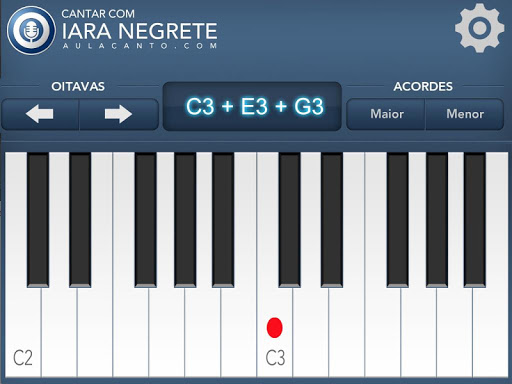Play the white B key left of C3

tap(239, 333)
